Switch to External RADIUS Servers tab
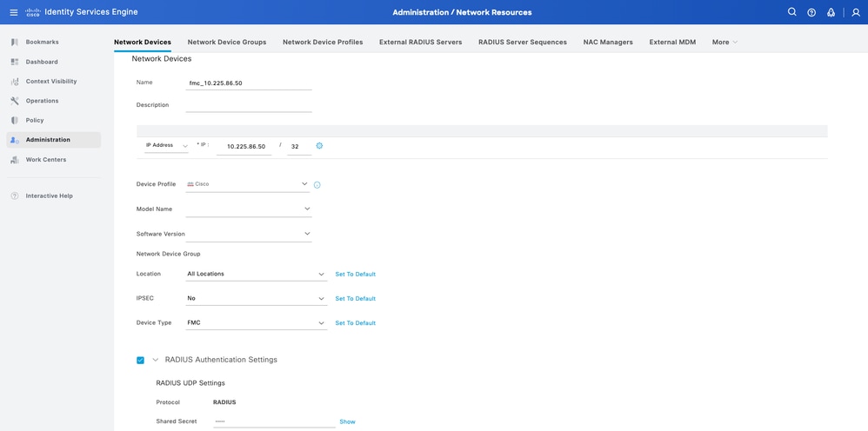The image size is (868, 431). coord(421,42)
